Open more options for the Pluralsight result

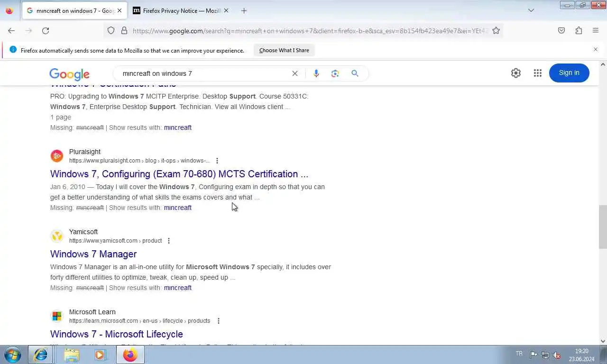[x=217, y=161]
